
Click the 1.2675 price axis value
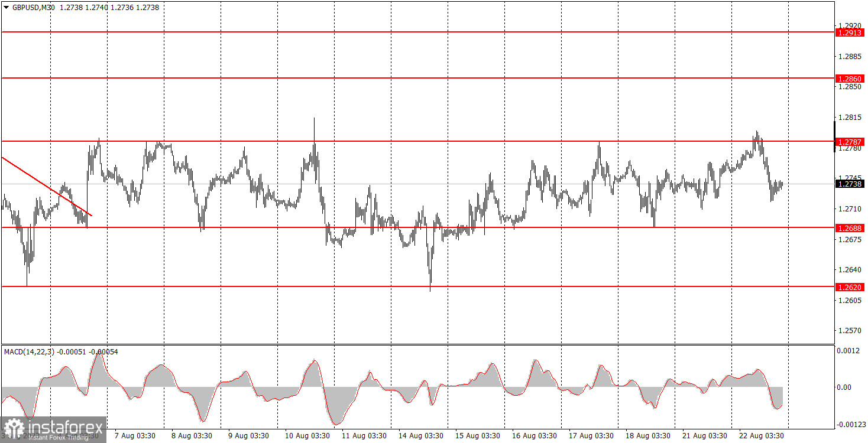(849, 240)
